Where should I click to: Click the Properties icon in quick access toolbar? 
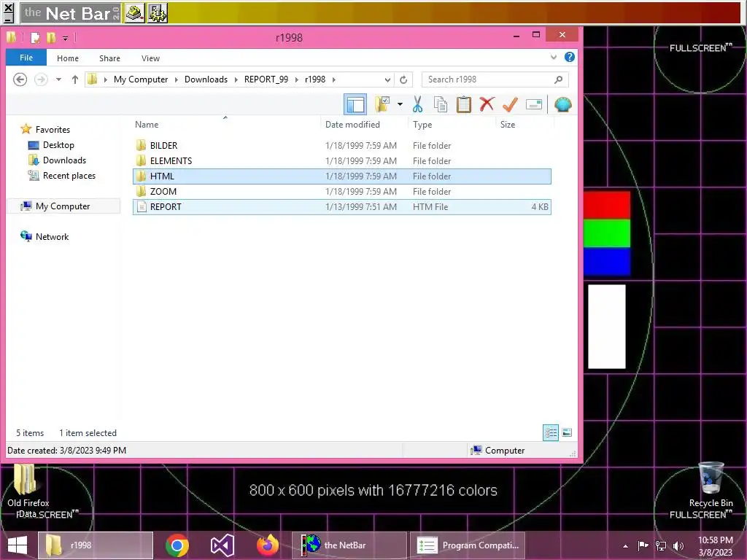(35, 38)
